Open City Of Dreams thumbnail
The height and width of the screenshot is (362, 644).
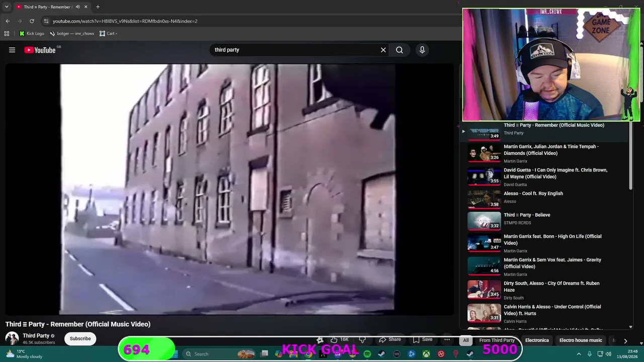click(484, 289)
